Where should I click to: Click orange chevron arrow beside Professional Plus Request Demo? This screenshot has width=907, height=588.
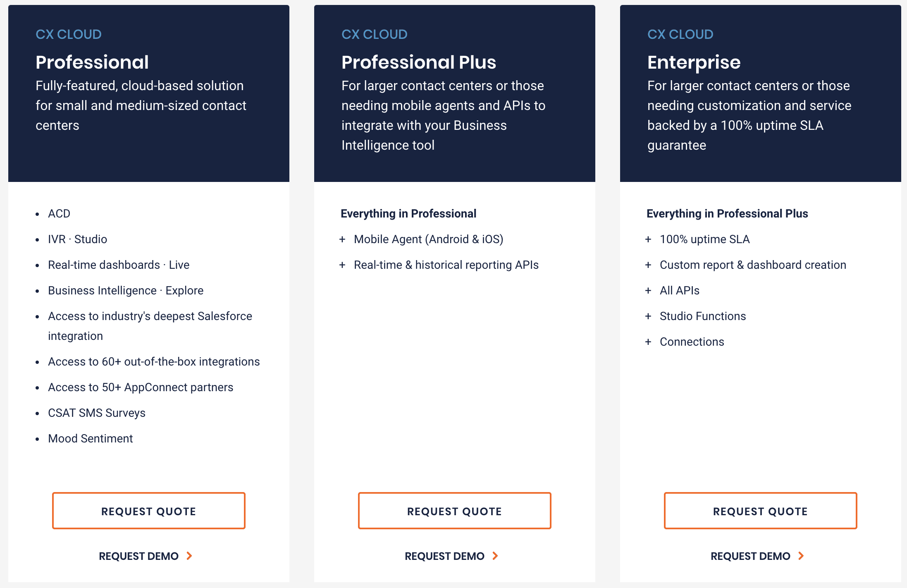495,556
